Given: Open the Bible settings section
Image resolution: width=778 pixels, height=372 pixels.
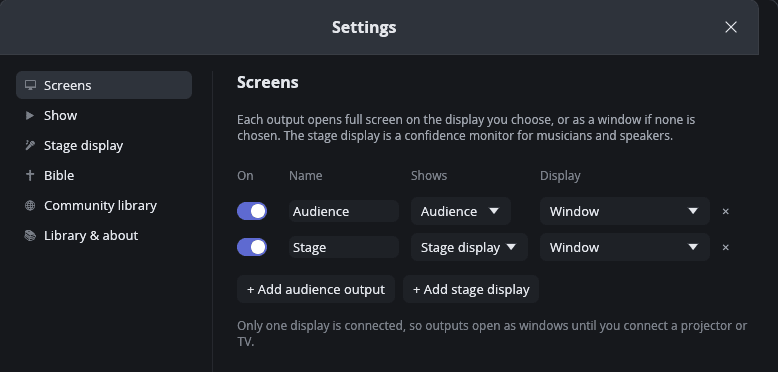Looking at the screenshot, I should [104, 175].
